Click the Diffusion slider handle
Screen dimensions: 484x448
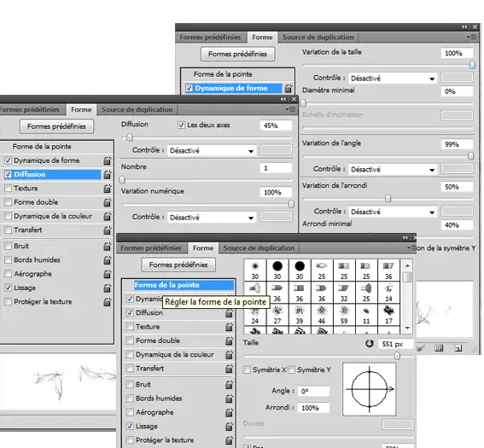pyautogui.click(x=130, y=137)
